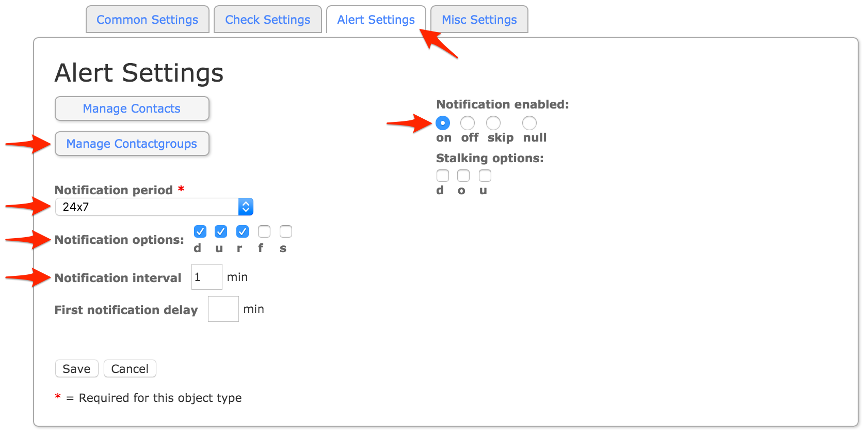The image size is (868, 435).
Task: Enable the 's' notification option
Action: 286,231
